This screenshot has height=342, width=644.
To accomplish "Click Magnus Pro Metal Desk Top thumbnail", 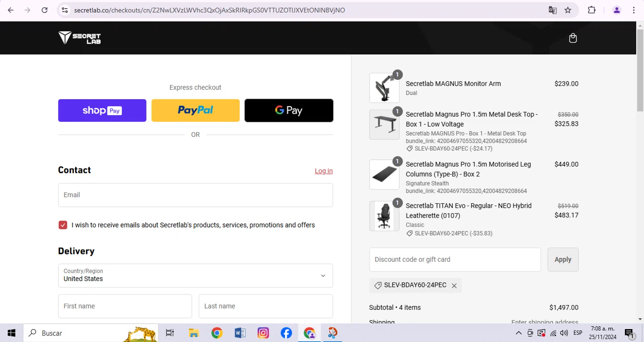I will coord(384,124).
